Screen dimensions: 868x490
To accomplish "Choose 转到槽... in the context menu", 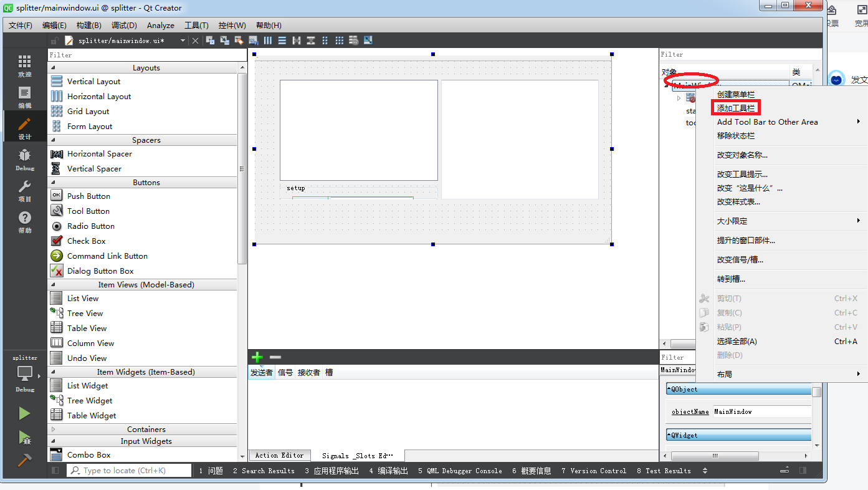I will click(731, 279).
